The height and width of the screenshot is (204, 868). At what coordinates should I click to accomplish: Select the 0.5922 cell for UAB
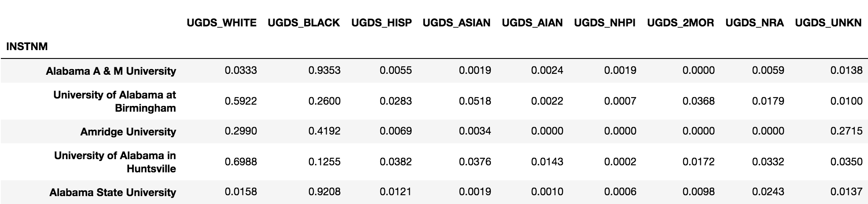tap(241, 101)
